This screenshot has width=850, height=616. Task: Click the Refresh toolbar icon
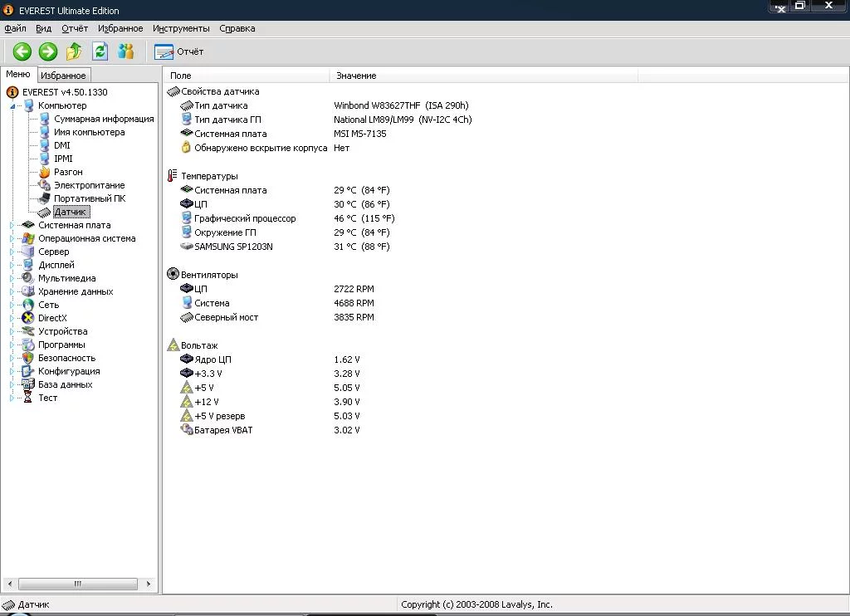[x=100, y=51]
